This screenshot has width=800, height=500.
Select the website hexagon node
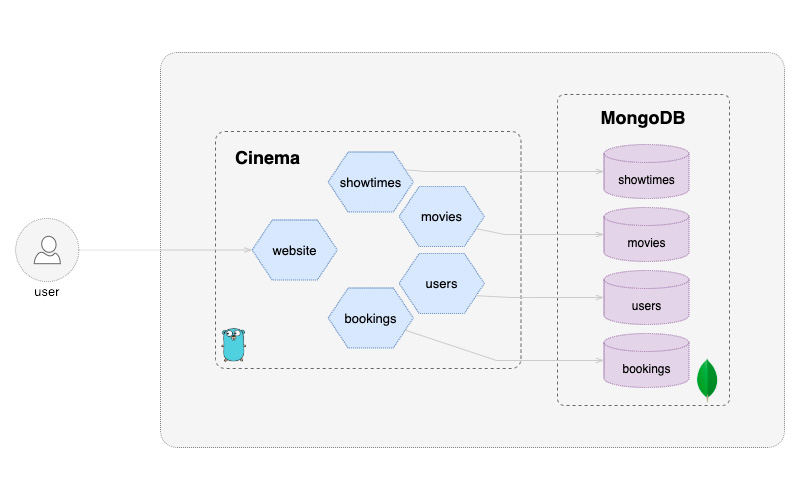[294, 250]
